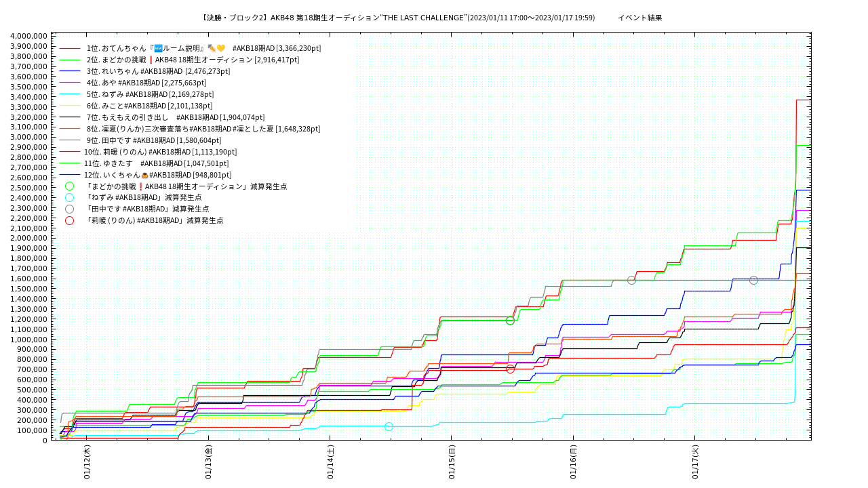Screen dimensions: 868x488
Task: Select legend entry 12位 いくちゃん 948,801pt
Action: pos(158,175)
